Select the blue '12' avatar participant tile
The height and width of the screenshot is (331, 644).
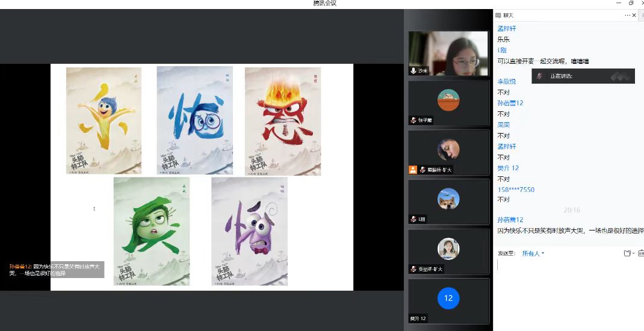(x=448, y=298)
